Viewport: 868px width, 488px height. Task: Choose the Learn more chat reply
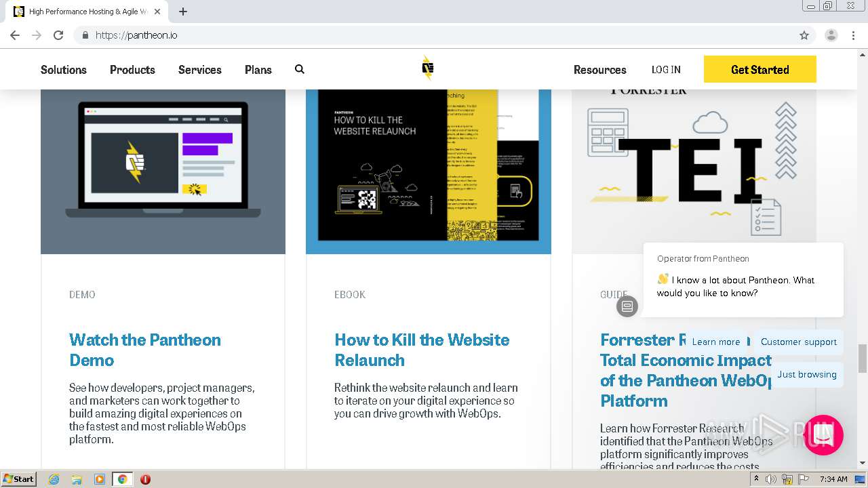pyautogui.click(x=716, y=342)
